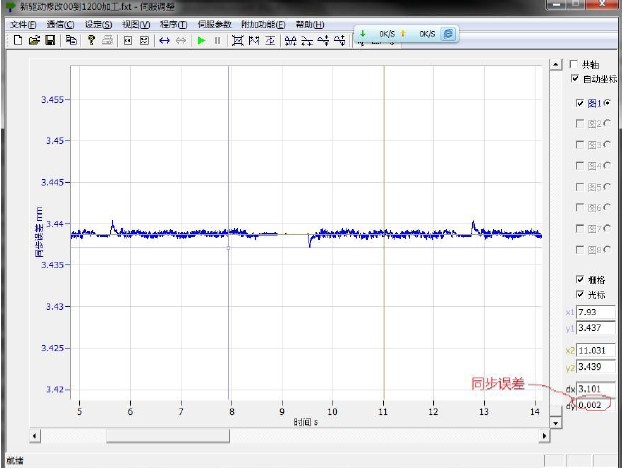
Task: Click the Open file folder icon
Action: point(33,40)
